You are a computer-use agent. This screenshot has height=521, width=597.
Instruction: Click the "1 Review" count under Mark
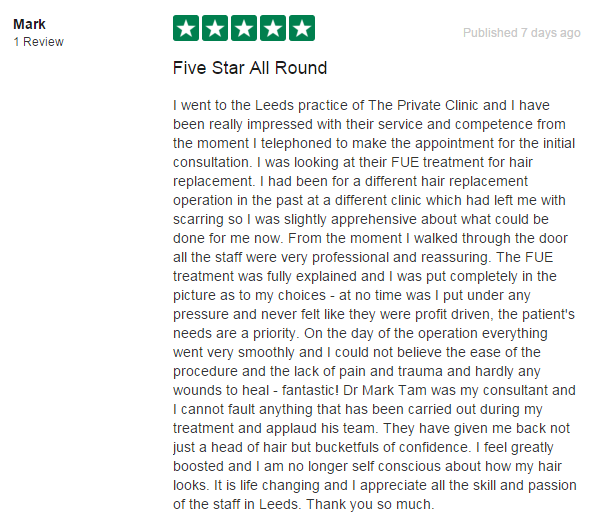(x=38, y=42)
